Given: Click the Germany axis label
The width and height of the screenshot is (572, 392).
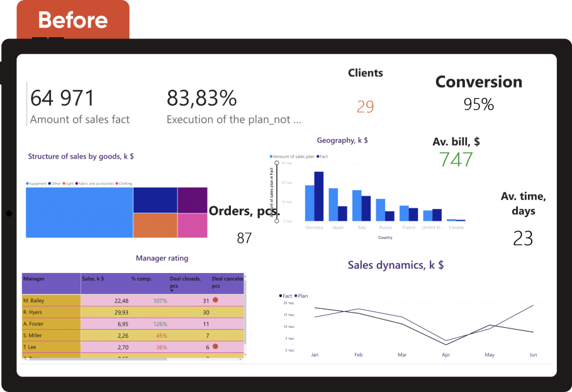Looking at the screenshot, I should tap(315, 227).
